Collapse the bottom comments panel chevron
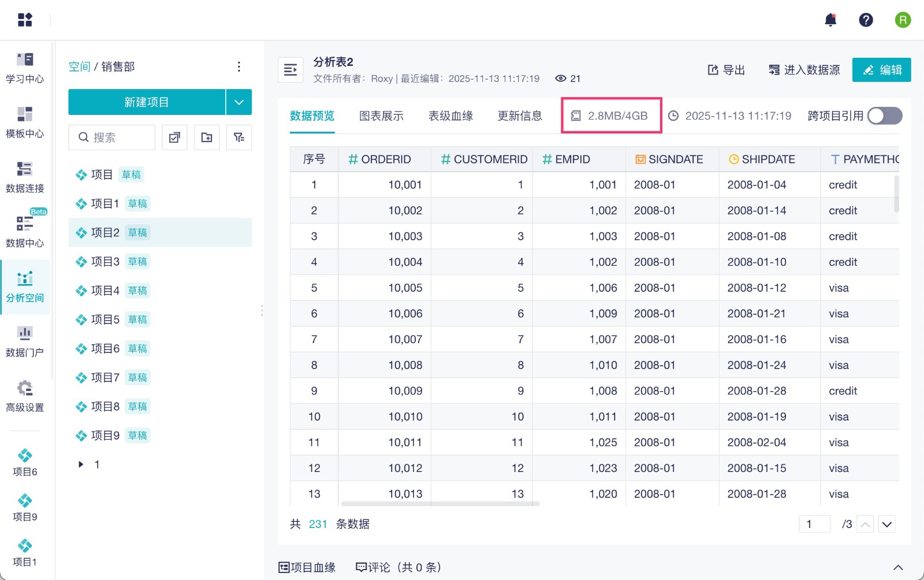This screenshot has width=924, height=580. pyautogui.click(x=897, y=567)
